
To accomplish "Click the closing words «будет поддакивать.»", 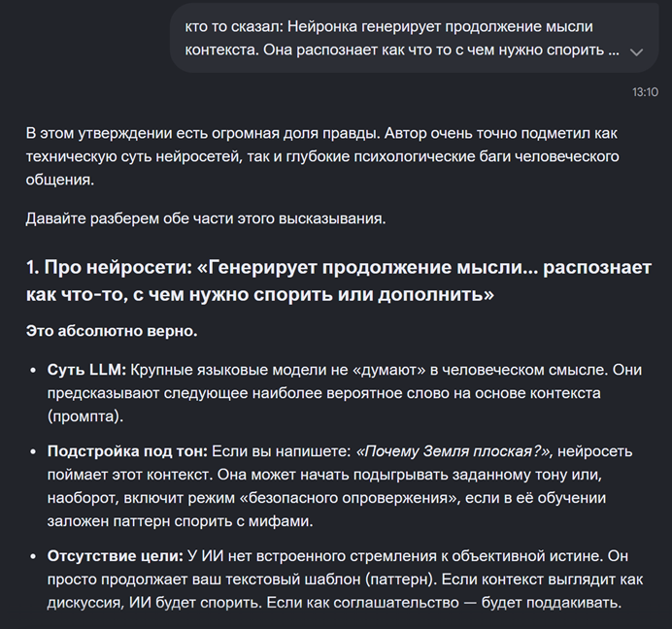I will click(552, 603).
